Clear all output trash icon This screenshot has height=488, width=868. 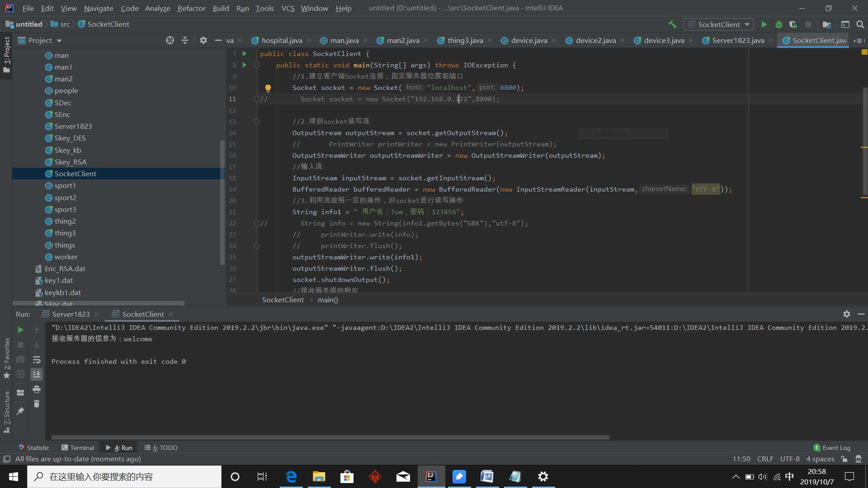37,404
